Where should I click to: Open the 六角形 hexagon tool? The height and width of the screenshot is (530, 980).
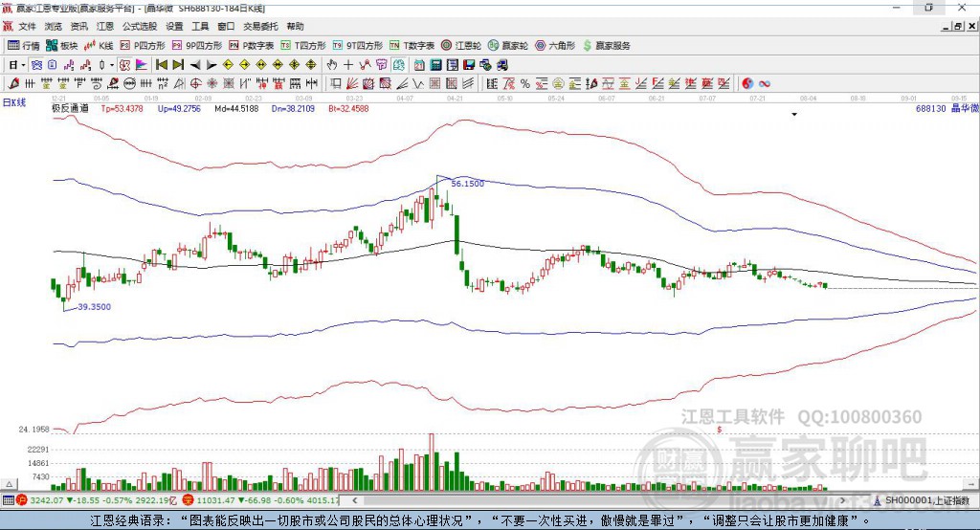tap(555, 46)
